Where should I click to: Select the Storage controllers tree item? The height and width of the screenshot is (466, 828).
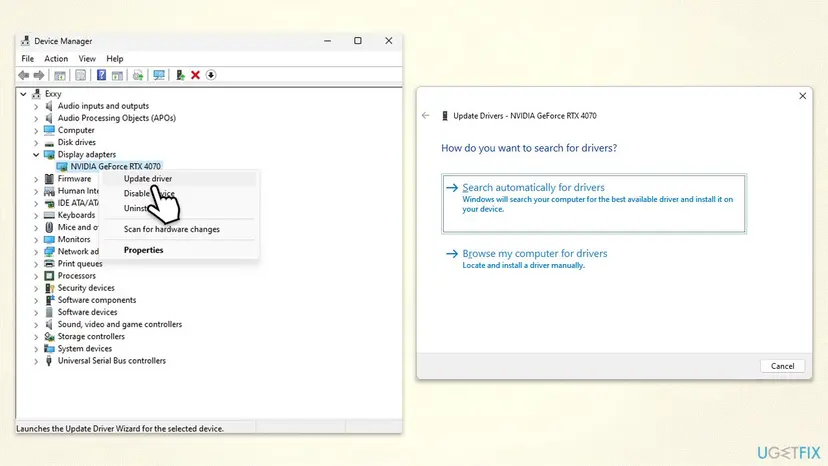click(91, 337)
